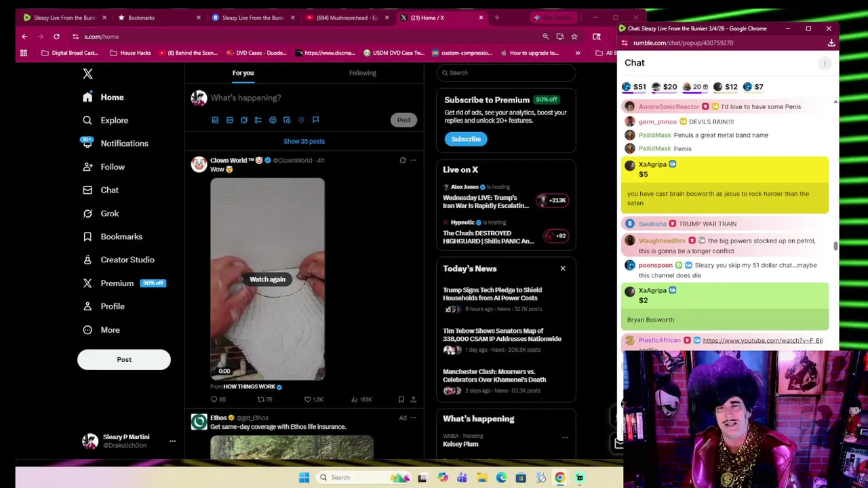Open the Follow page in sidebar
This screenshot has width=868, height=488.
104,167
